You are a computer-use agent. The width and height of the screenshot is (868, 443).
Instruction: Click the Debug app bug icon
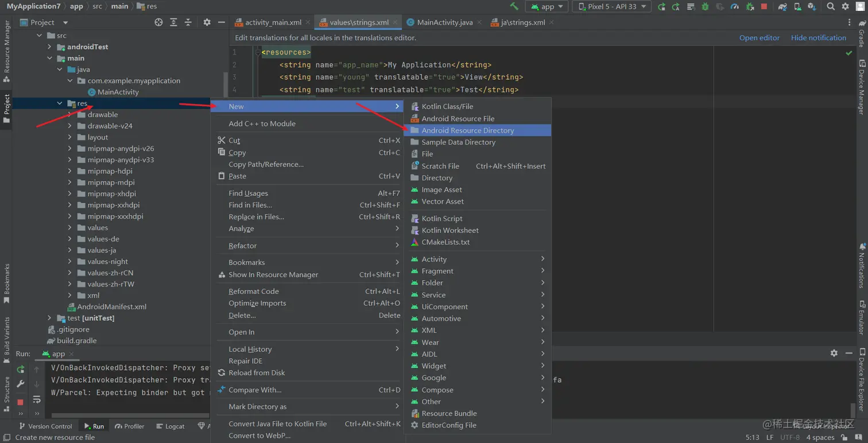click(705, 6)
